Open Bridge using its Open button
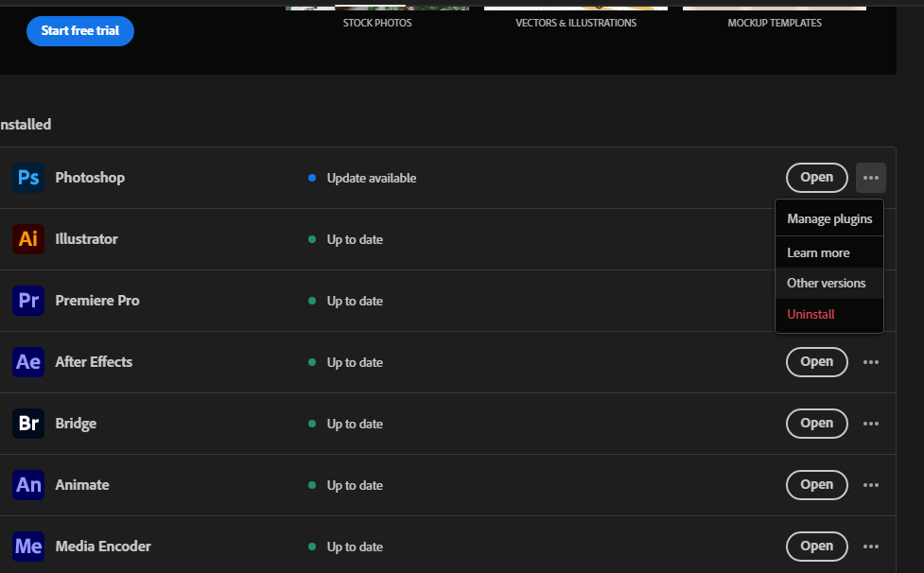924x573 pixels. [817, 424]
